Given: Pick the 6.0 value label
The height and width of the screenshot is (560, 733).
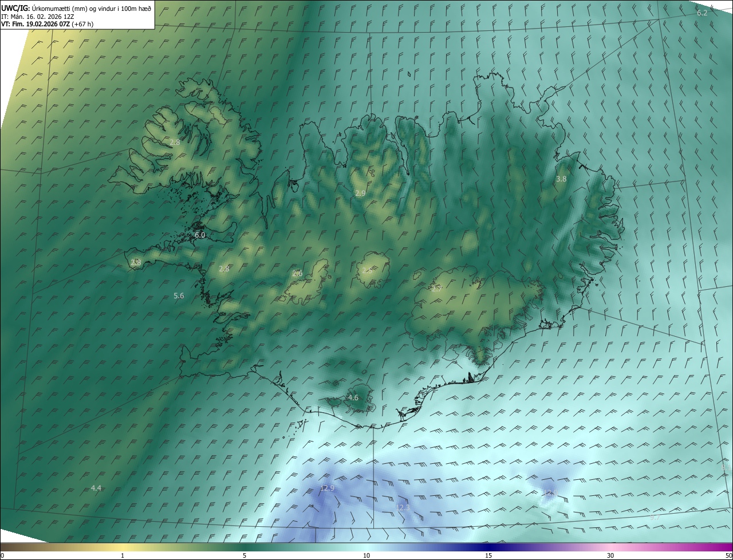Looking at the screenshot, I should [199, 235].
